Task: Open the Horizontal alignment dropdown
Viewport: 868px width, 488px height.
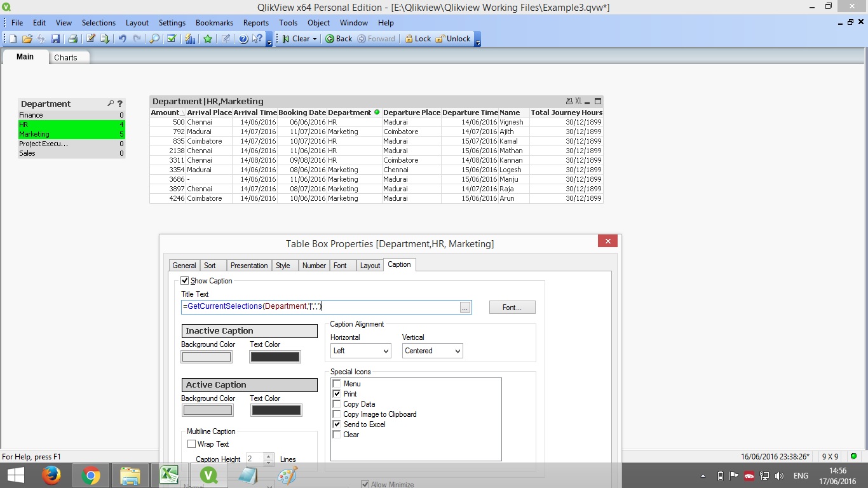Action: [360, 351]
